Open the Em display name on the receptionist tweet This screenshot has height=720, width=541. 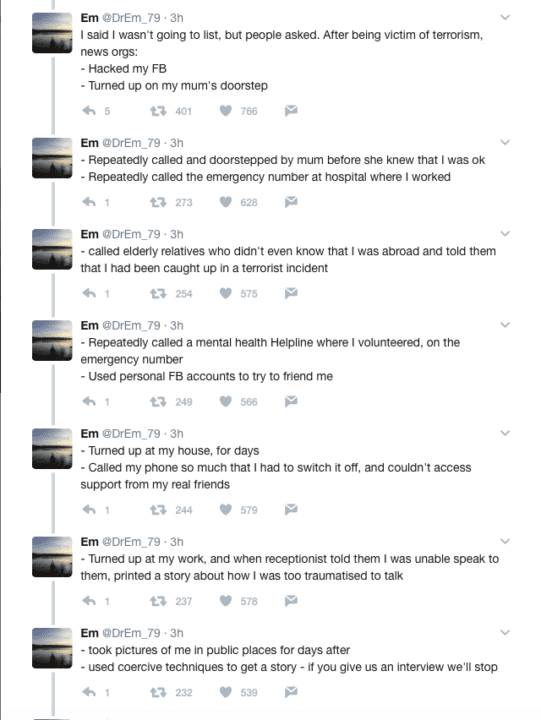pyautogui.click(x=90, y=542)
